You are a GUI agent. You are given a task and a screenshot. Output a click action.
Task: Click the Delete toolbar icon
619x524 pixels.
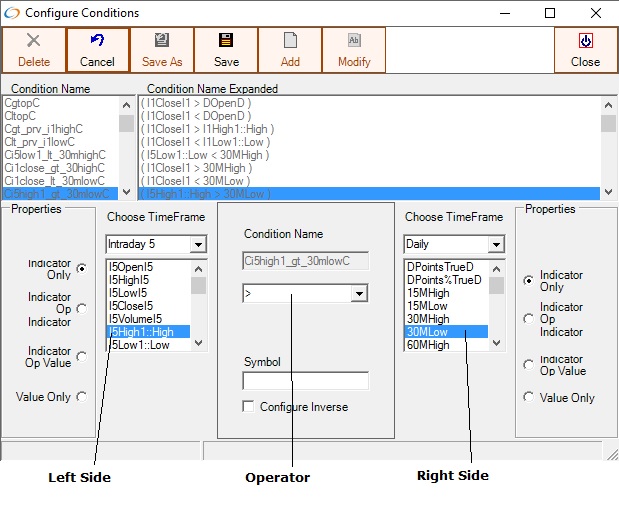[x=33, y=41]
